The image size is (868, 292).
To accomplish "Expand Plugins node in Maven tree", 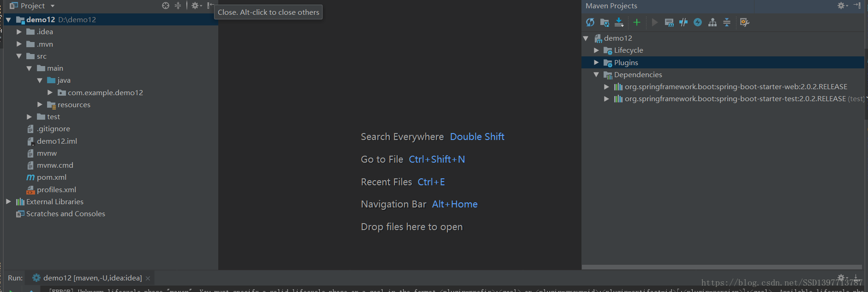I will (x=596, y=62).
